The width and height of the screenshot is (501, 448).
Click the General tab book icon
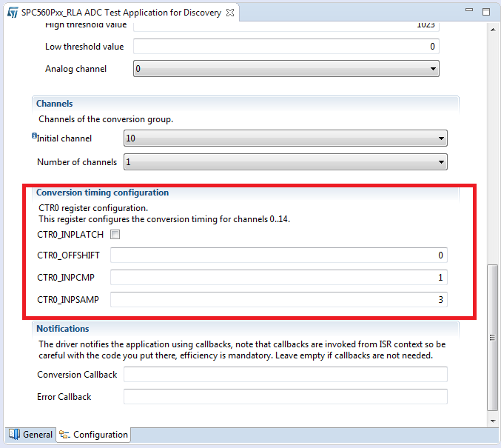pyautogui.click(x=14, y=434)
